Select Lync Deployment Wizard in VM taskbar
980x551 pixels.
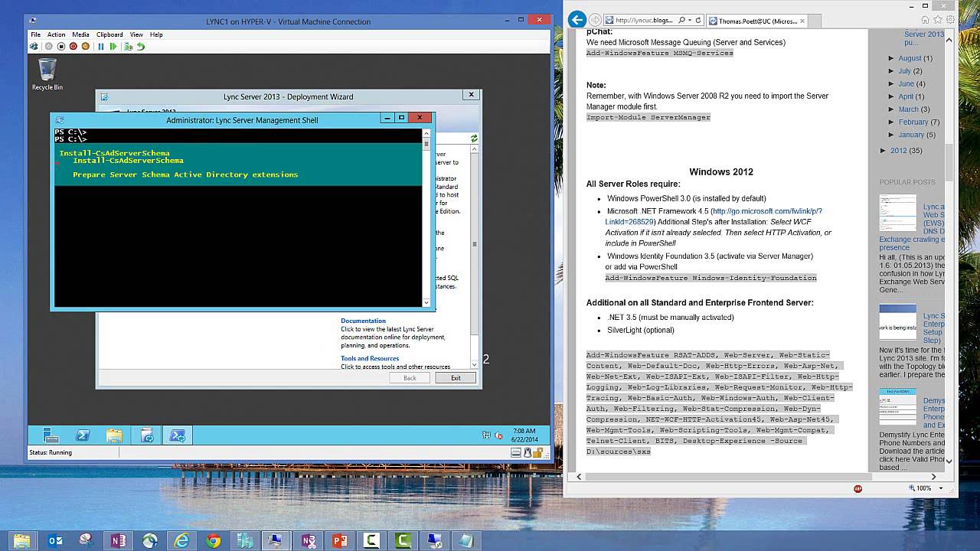[146, 435]
